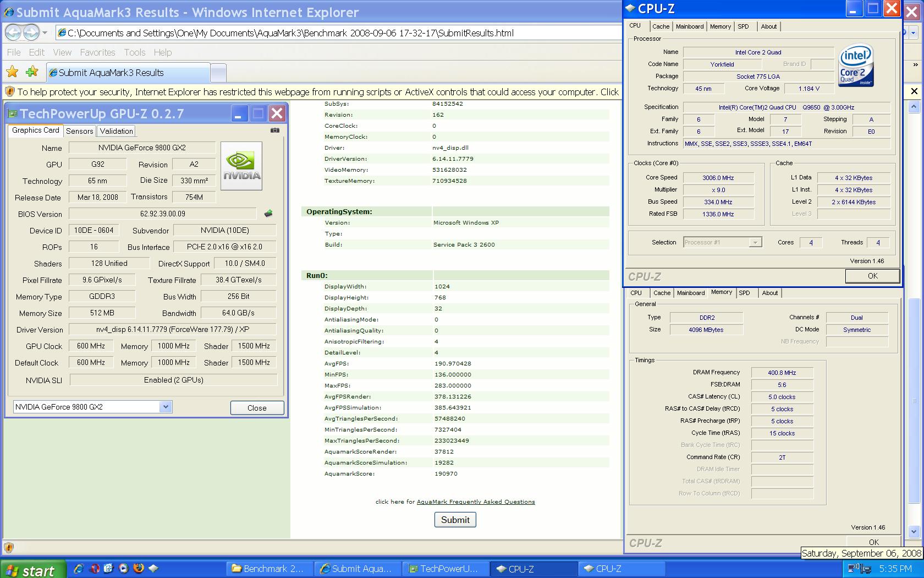Click the IE address bar path
This screenshot has width=924, height=578.
(x=290, y=33)
